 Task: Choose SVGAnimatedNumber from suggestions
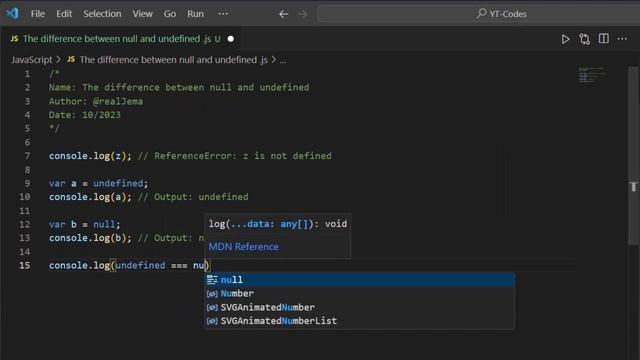359,307
